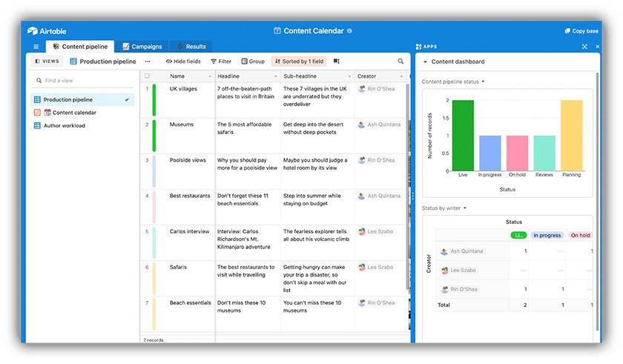Open the Group option
Viewport: 623px width, 364px height.
point(253,62)
